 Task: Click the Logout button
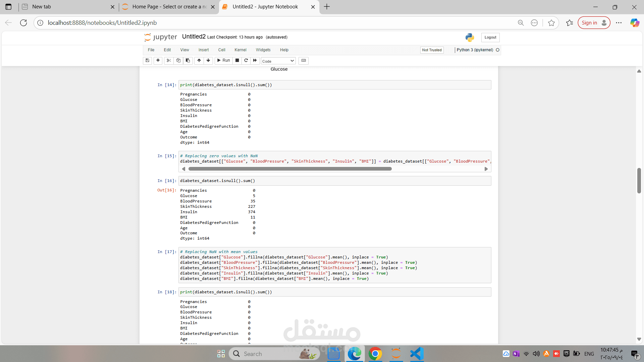(x=490, y=37)
